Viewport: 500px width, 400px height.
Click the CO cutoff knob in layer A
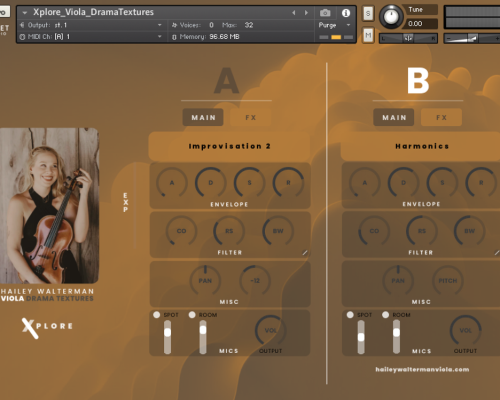(x=181, y=231)
